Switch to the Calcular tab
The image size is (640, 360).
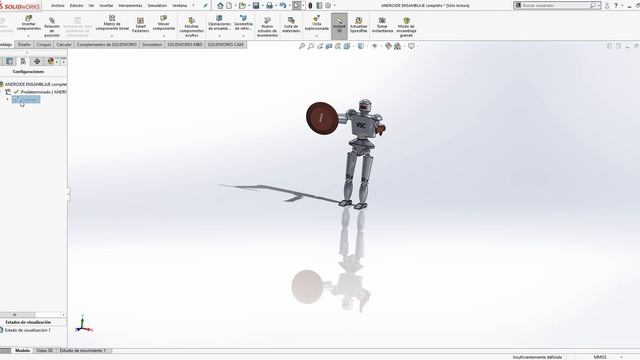(x=64, y=44)
